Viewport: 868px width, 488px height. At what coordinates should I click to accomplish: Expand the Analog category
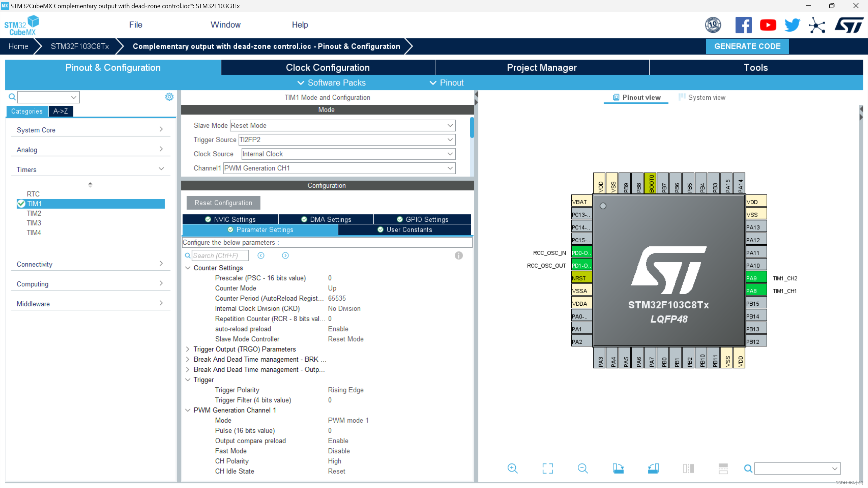(x=91, y=149)
